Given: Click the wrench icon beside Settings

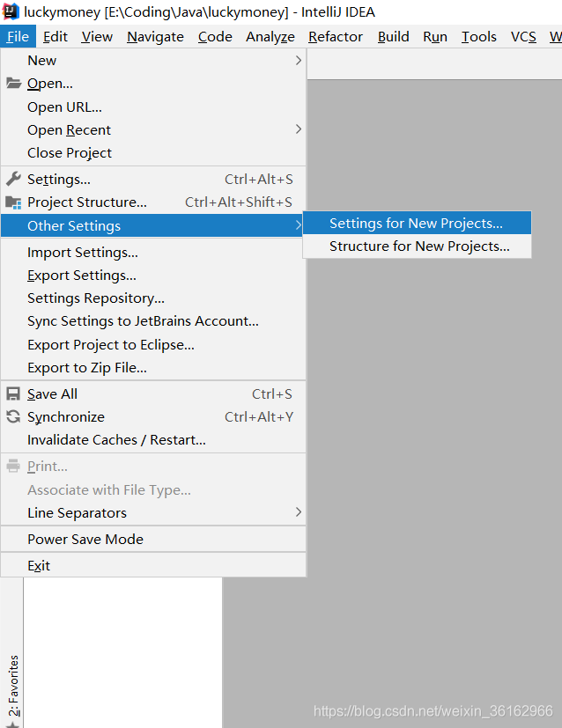Looking at the screenshot, I should 13,180.
